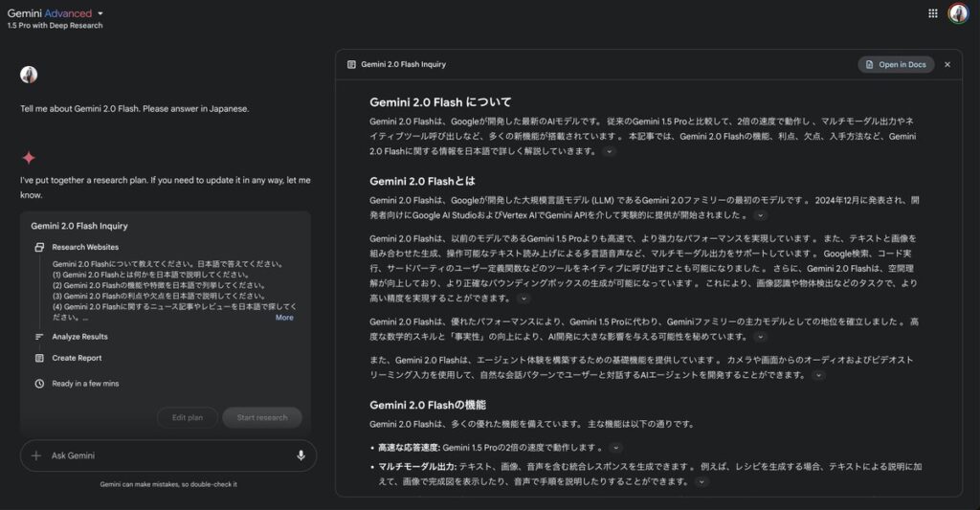This screenshot has height=510, width=980.
Task: Click the account profile avatar top right
Action: point(958,13)
